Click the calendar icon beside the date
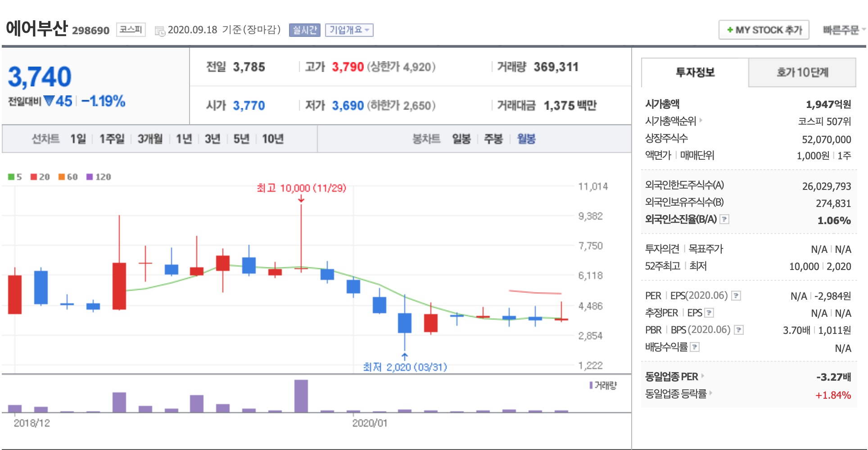This screenshot has width=868, height=450. click(160, 31)
